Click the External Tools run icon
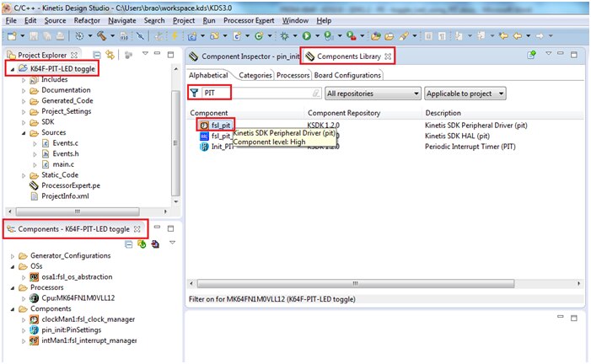The height and width of the screenshot is (364, 591). pos(352,35)
